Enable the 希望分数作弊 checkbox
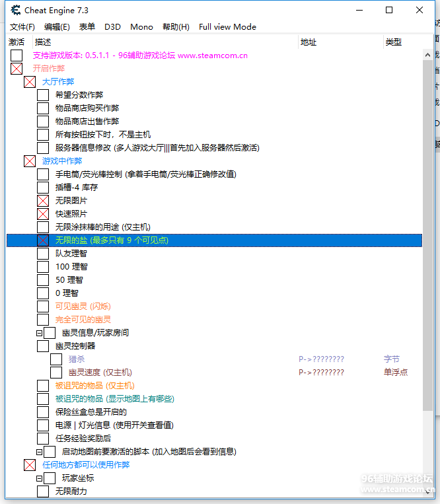This screenshot has width=440, height=504. pyautogui.click(x=43, y=95)
